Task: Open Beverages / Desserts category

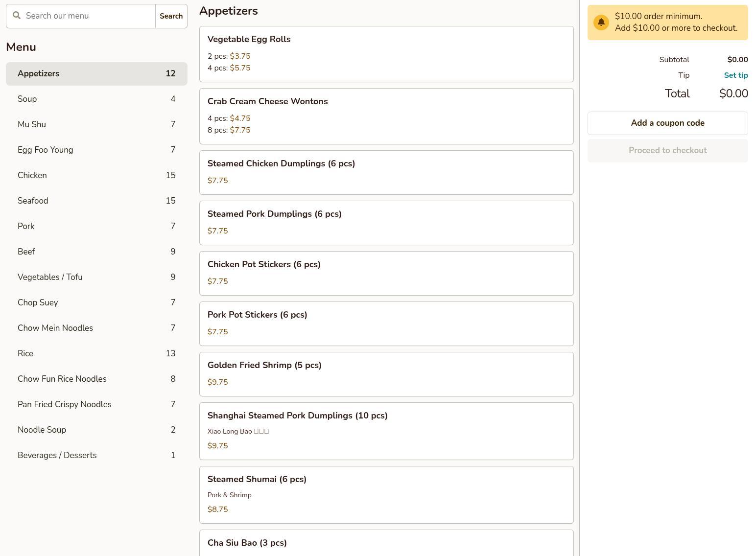Action: coord(96,455)
